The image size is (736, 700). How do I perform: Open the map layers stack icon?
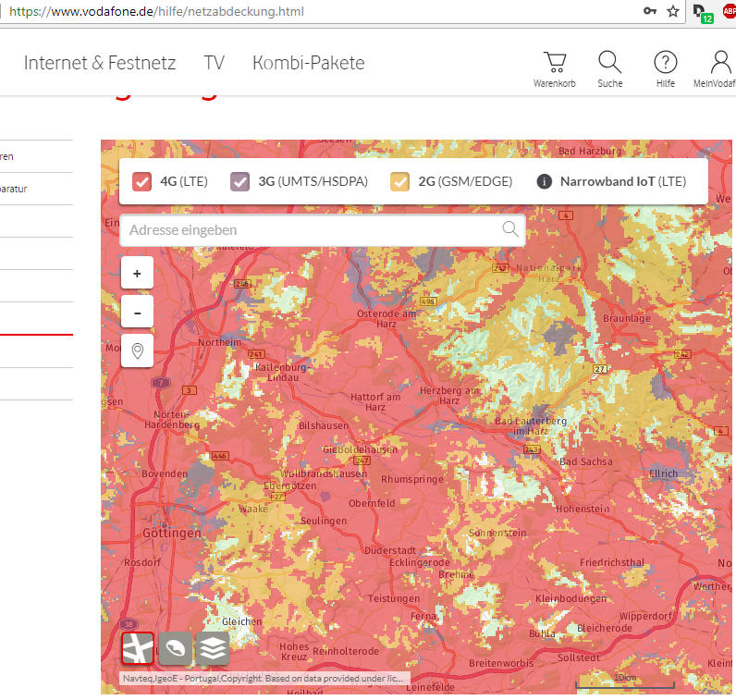coord(213,649)
